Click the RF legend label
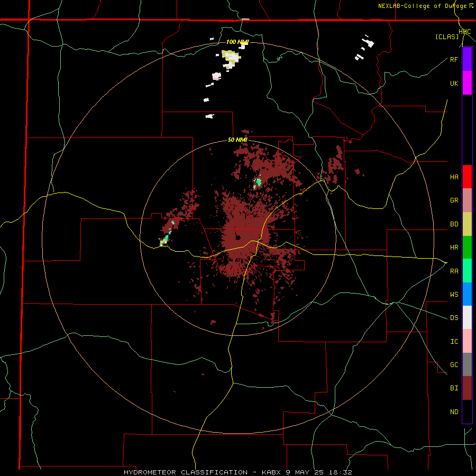 [x=454, y=59]
